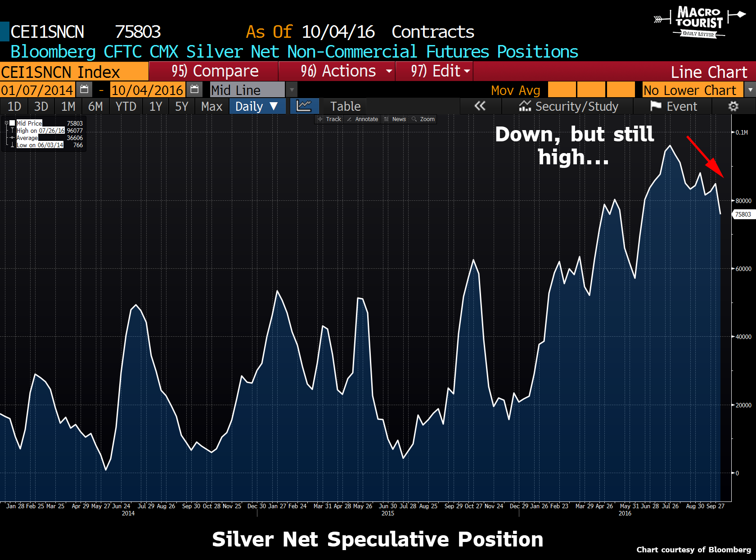Click the 95) Compare button
Image resolution: width=756 pixels, height=560 pixels.
point(214,71)
